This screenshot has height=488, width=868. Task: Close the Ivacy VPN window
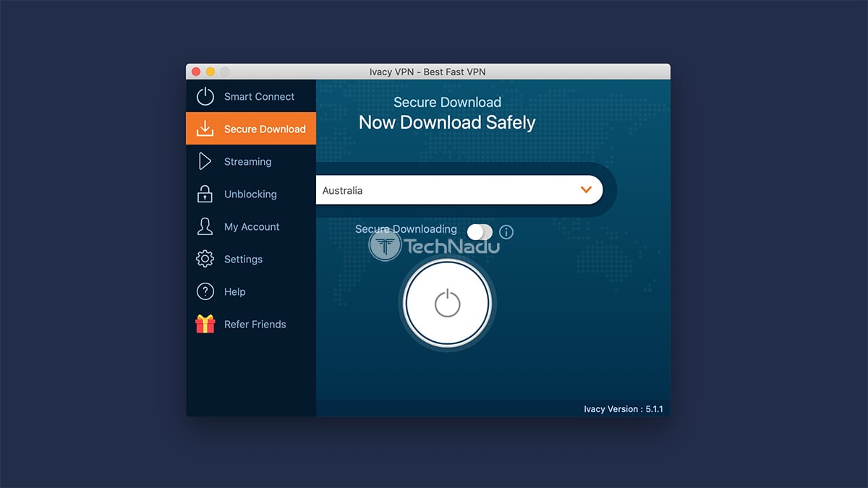point(196,72)
